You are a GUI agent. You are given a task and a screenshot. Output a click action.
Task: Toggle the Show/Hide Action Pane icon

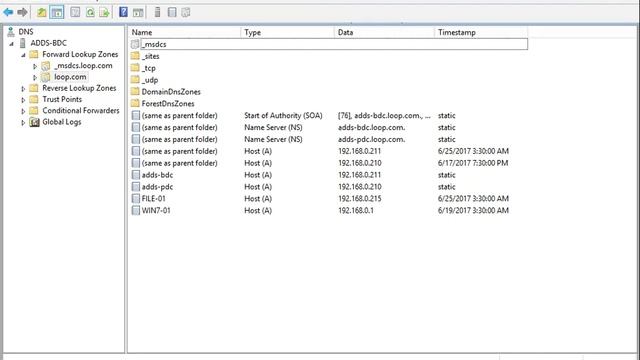pyautogui.click(x=138, y=12)
